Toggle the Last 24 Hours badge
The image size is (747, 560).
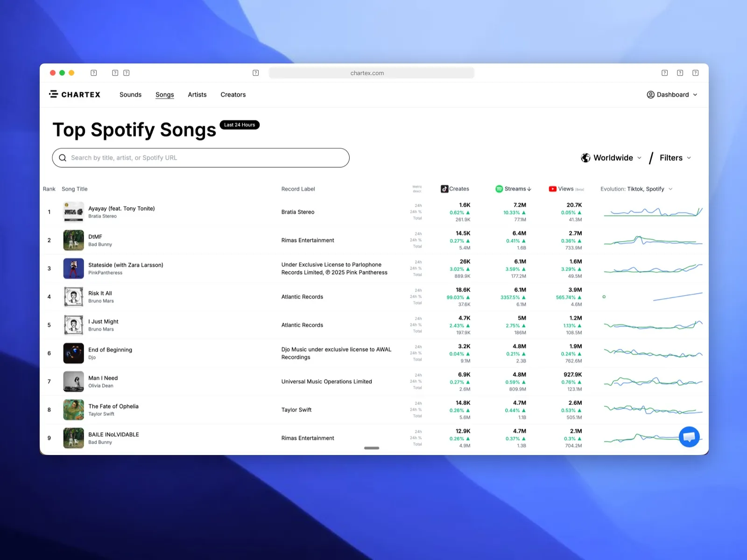tap(240, 125)
